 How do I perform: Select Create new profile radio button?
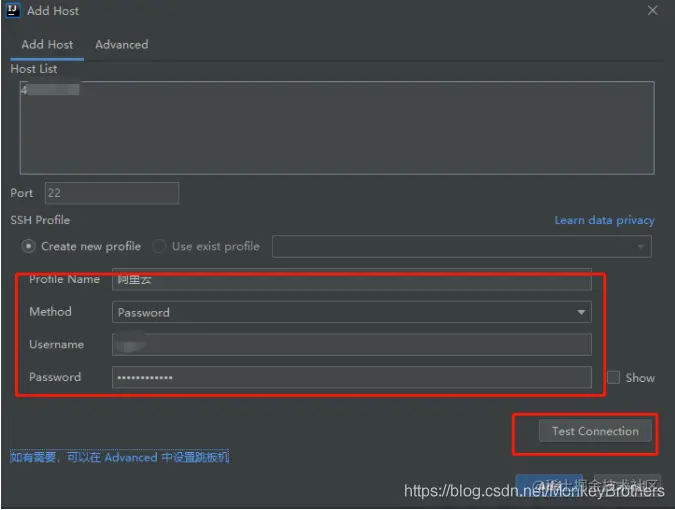pyautogui.click(x=28, y=247)
